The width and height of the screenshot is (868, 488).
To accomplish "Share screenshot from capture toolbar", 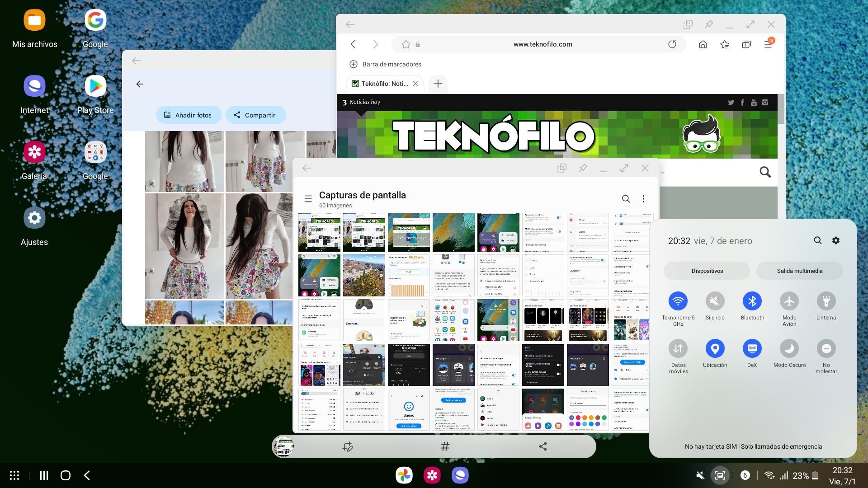I will click(543, 447).
